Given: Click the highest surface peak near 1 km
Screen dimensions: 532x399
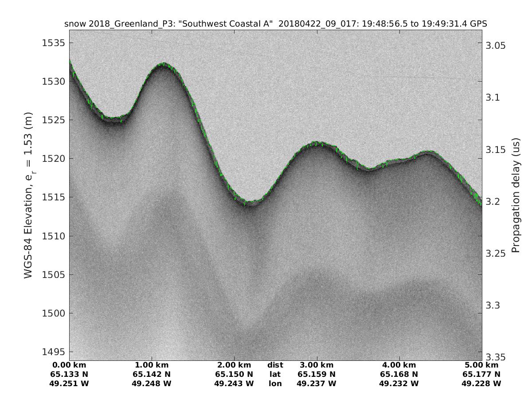Looking at the screenshot, I should [163, 64].
